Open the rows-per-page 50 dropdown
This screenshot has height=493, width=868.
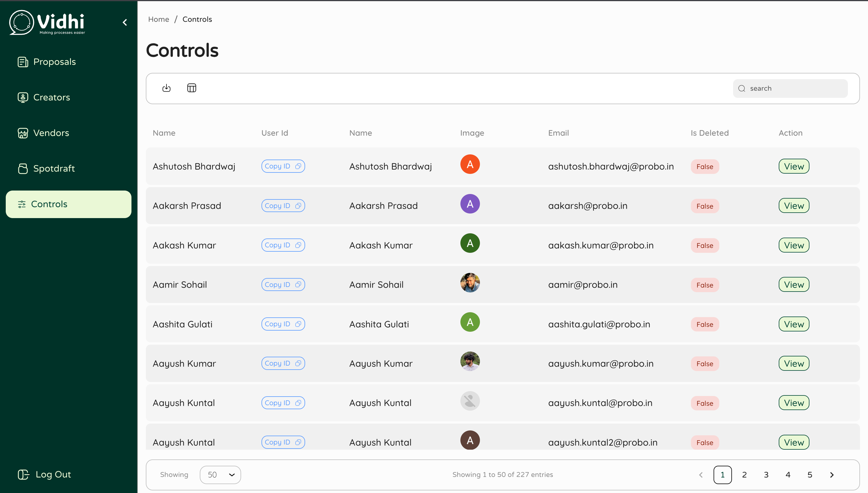tap(220, 475)
